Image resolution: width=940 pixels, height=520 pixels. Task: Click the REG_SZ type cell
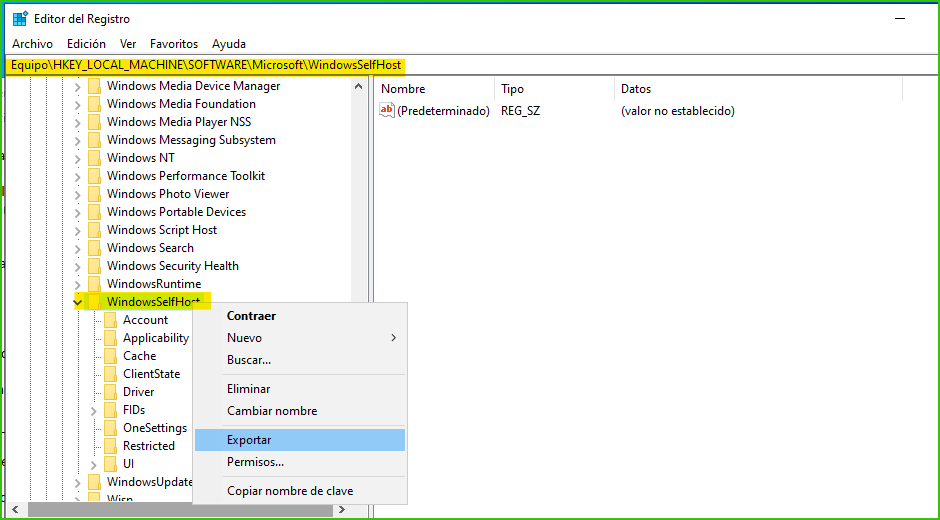coord(520,111)
